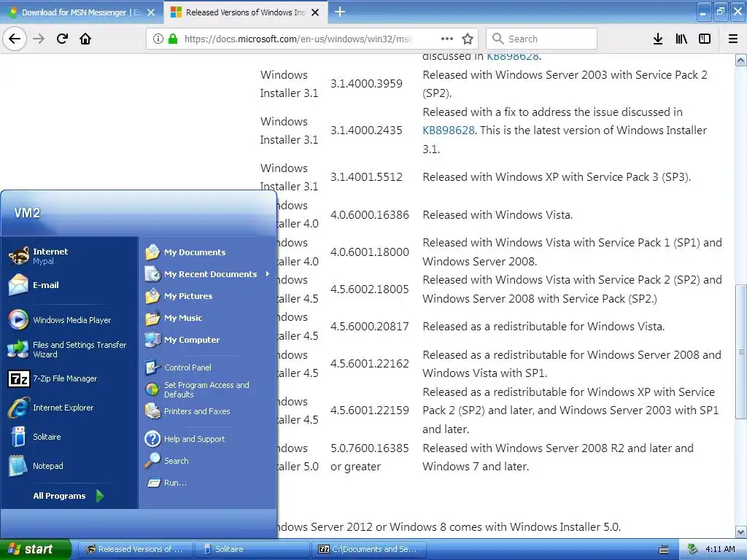
Task: Click the page scrollbar down arrow
Action: click(x=741, y=532)
